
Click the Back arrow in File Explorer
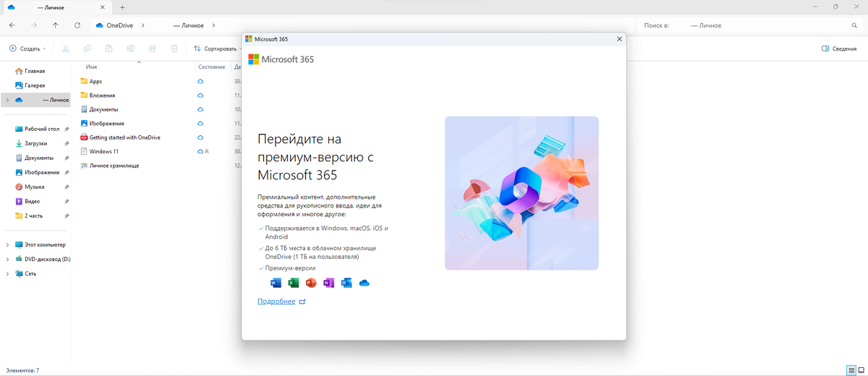[x=12, y=25]
